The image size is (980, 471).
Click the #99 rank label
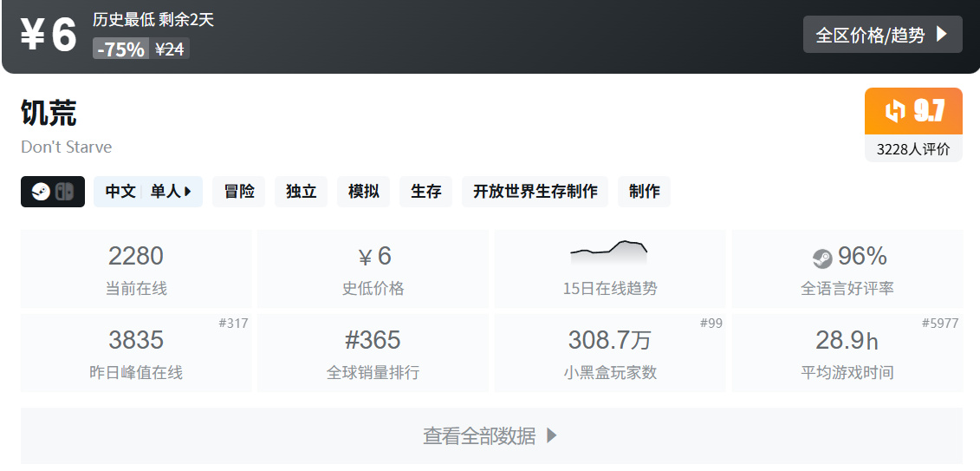[x=711, y=324]
